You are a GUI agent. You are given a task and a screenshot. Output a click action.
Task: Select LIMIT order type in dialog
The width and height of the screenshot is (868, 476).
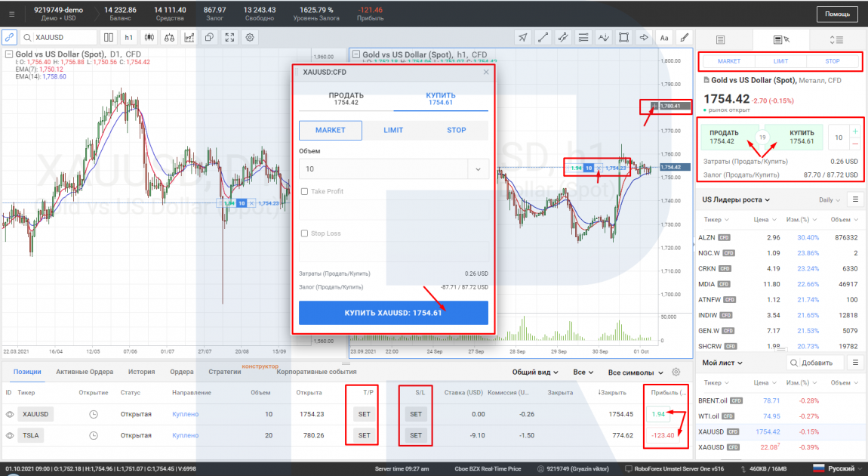pos(393,130)
